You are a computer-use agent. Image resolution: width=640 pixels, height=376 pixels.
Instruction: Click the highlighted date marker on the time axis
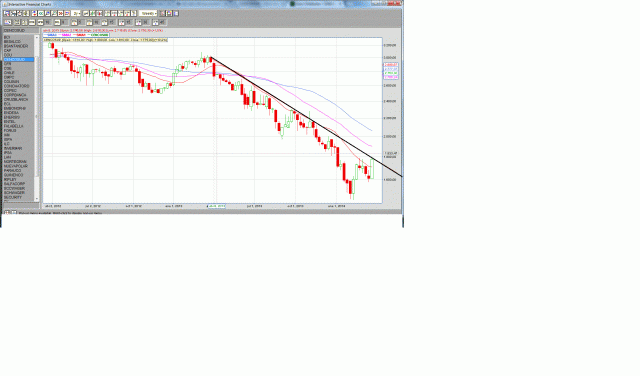216,206
